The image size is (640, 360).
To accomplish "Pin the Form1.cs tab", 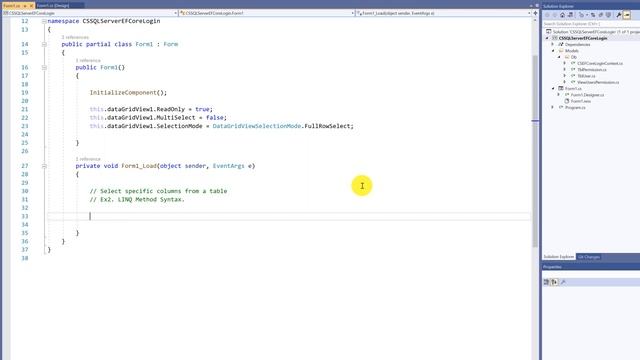I will click(25, 6).
